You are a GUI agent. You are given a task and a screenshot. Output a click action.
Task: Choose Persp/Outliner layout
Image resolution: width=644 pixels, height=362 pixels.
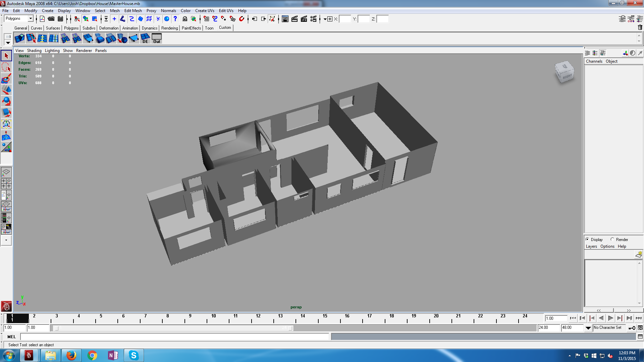pyautogui.click(x=6, y=195)
